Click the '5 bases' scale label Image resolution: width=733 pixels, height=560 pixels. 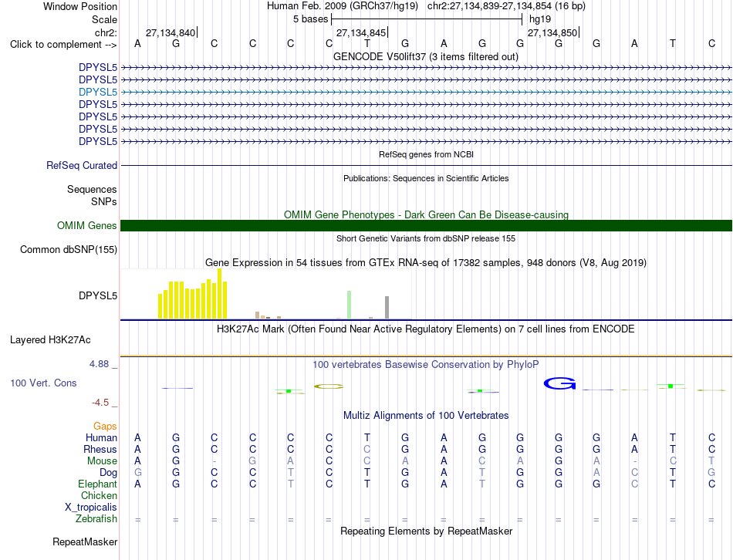point(311,19)
